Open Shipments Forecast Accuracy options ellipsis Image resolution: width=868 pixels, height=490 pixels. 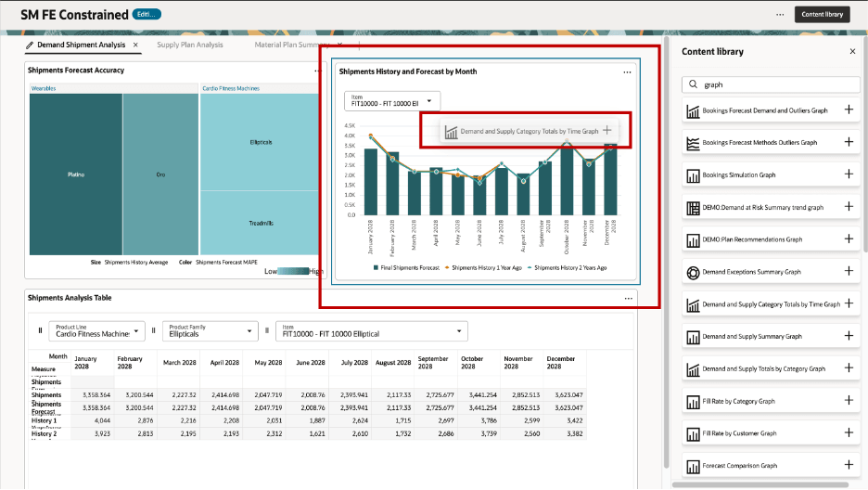pos(317,71)
